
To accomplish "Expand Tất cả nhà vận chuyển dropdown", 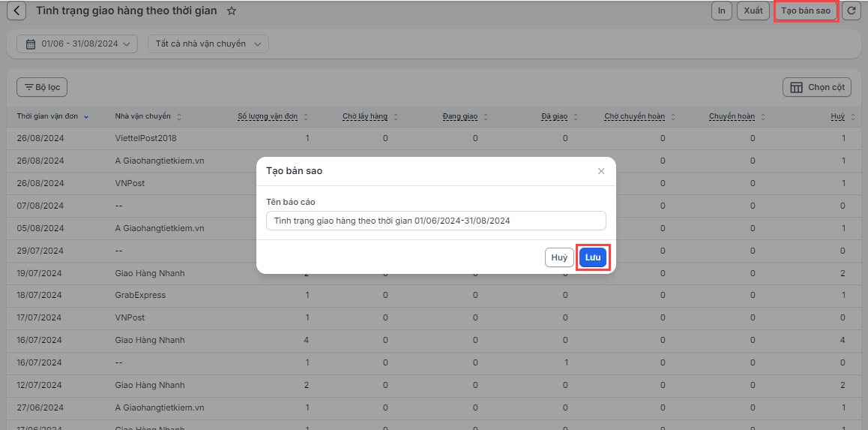I will coord(208,44).
